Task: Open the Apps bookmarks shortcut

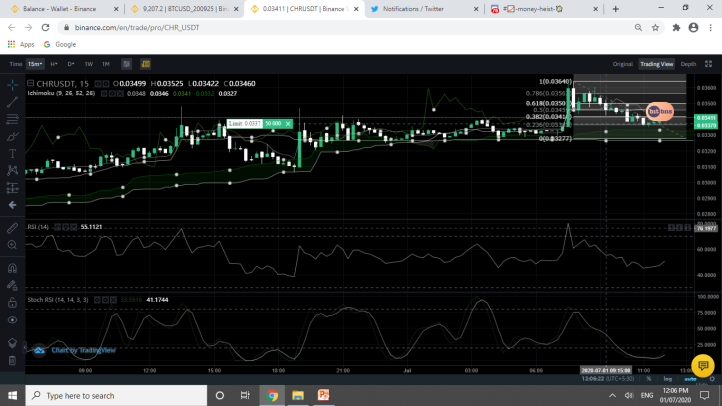Action: click(x=21, y=45)
